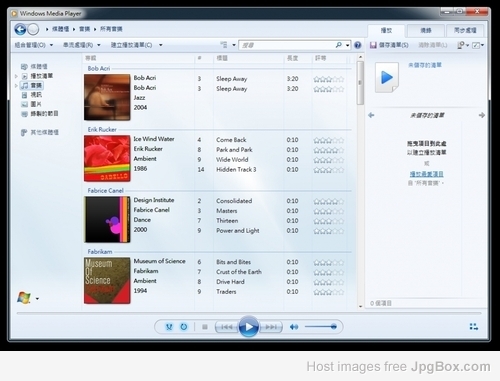This screenshot has height=381, width=500.
Task: Open the Create playlist dropdown menu
Action: tap(136, 45)
